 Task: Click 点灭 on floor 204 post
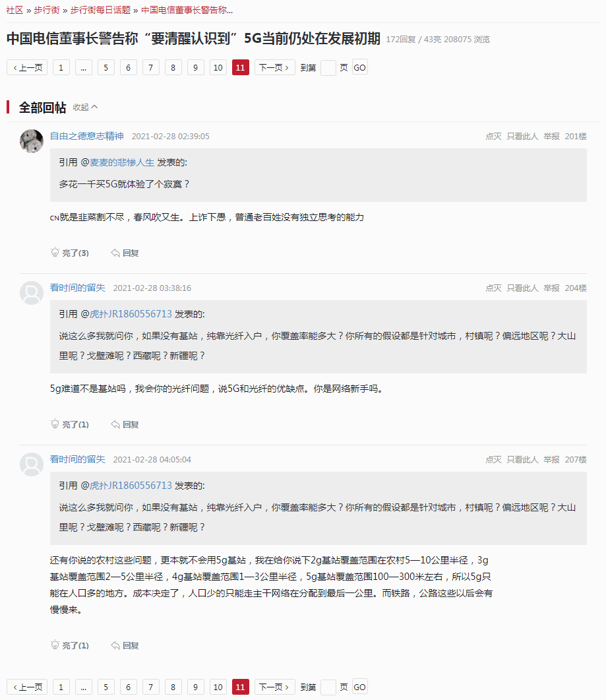pos(493,288)
